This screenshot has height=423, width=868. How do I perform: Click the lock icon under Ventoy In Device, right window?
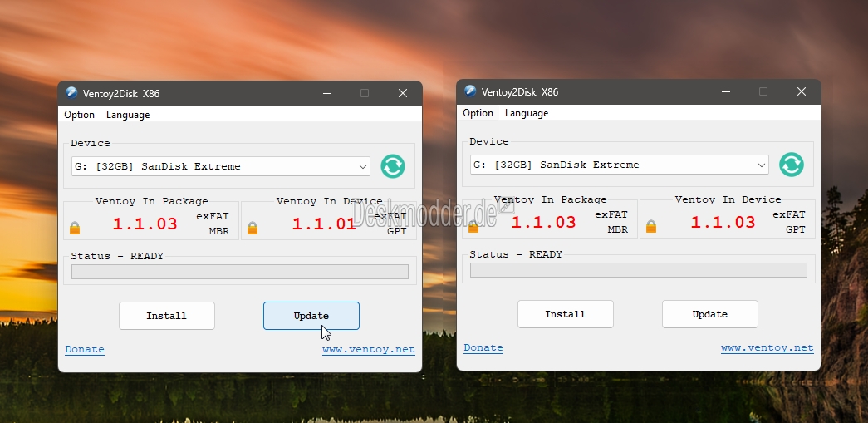651,226
